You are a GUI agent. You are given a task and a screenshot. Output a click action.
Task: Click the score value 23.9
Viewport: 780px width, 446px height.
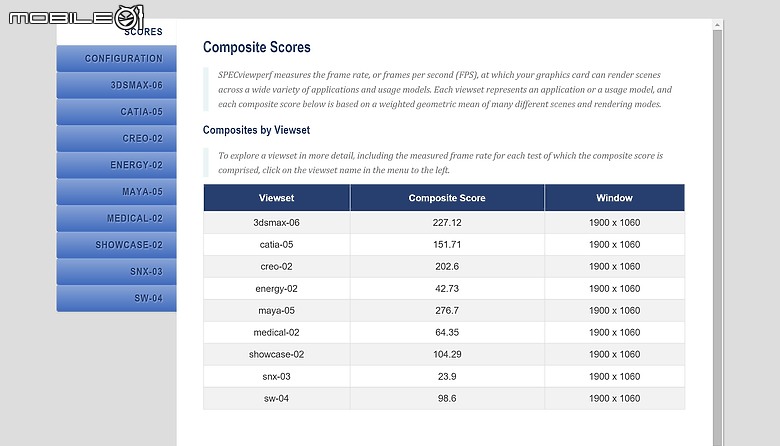(x=447, y=376)
